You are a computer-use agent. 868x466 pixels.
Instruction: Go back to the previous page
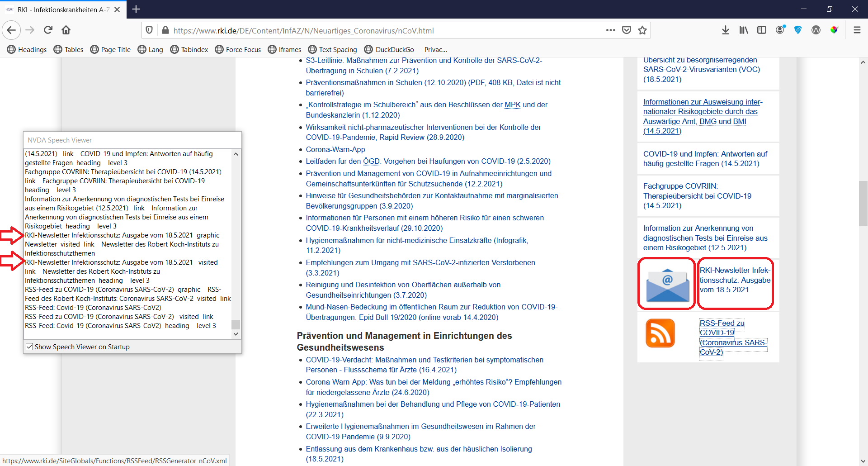pos(11,30)
